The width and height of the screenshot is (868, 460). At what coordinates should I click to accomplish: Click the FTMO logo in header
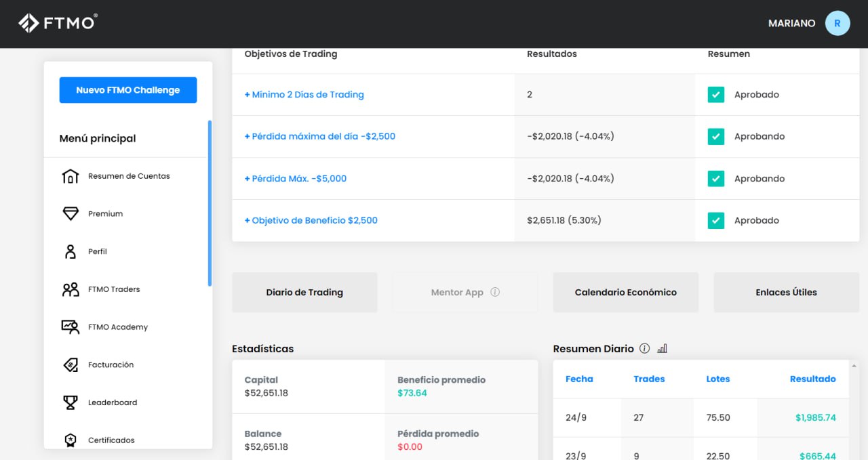58,23
